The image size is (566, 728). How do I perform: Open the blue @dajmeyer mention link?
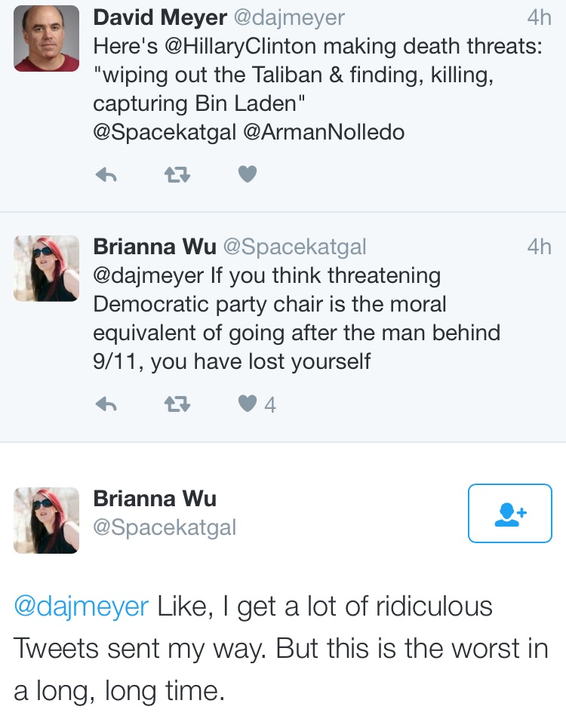pyautogui.click(x=82, y=607)
